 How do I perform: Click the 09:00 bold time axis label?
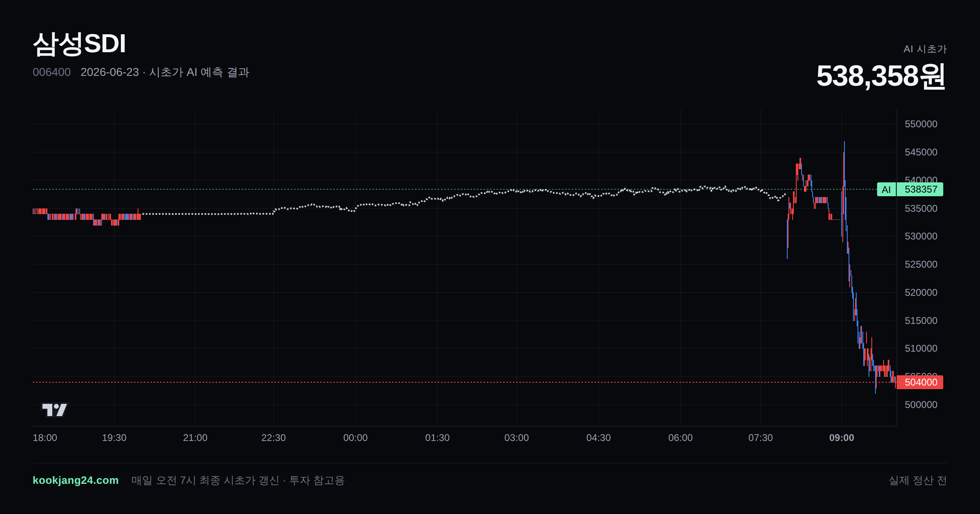coord(842,438)
